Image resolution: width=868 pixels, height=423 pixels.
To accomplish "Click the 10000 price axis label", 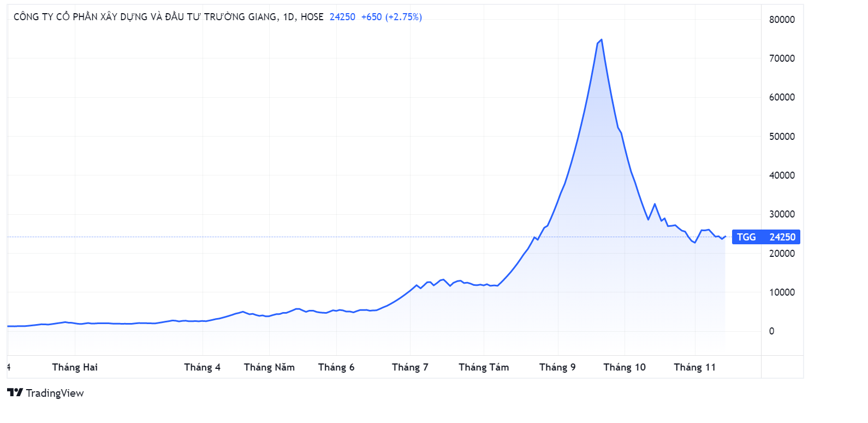I will [x=782, y=292].
